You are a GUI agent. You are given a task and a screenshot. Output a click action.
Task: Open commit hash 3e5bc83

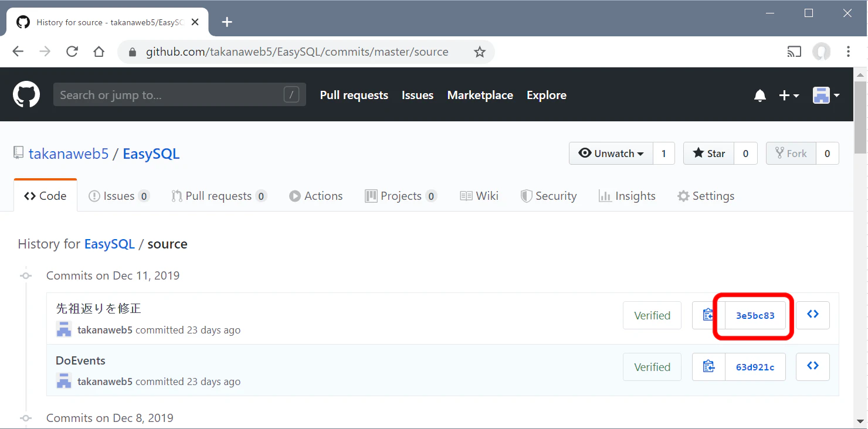(x=755, y=315)
